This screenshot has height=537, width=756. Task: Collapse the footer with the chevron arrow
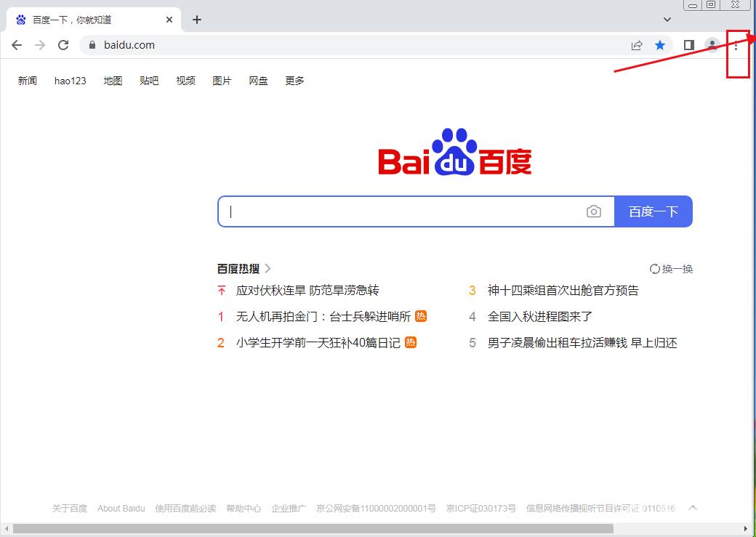(x=692, y=508)
